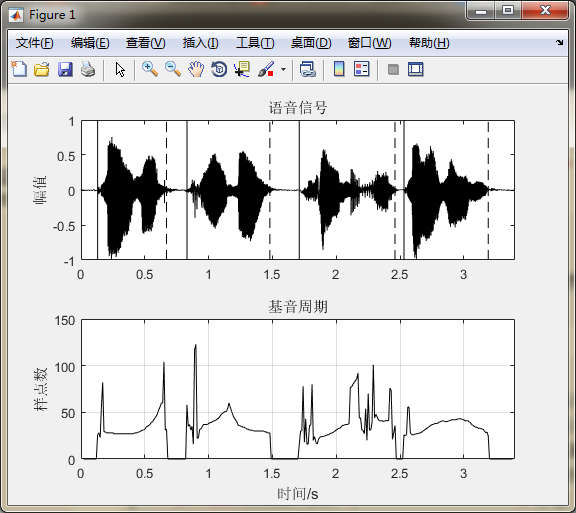The height and width of the screenshot is (513, 576).
Task: Close the Figure 1 window
Action: (x=545, y=10)
